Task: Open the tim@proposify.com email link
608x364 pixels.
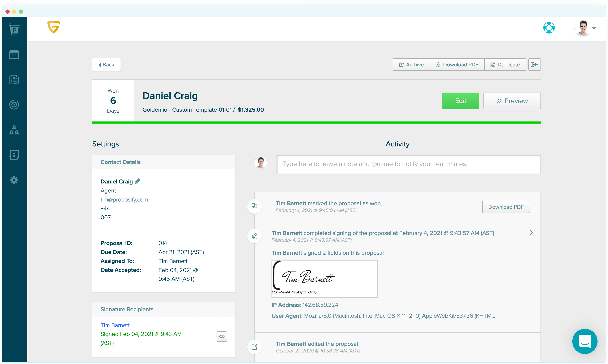Action: [124, 199]
